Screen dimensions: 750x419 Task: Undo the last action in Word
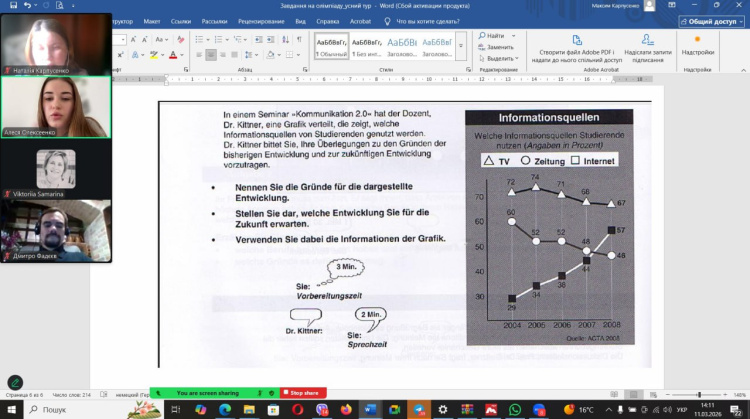[x=27, y=5]
